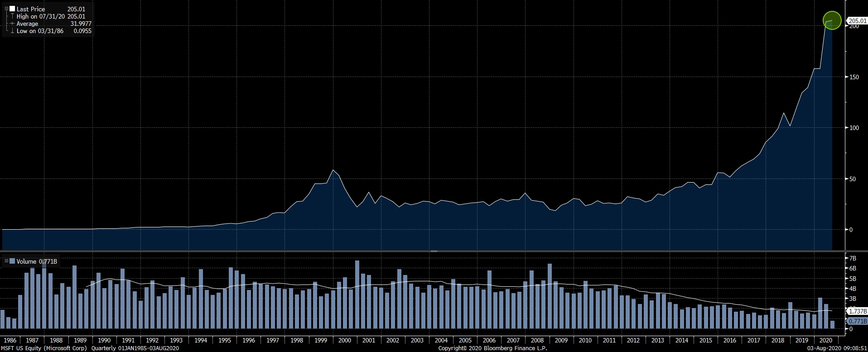Select year 2020 on the time axis
Image resolution: width=868 pixels, height=352 pixels.
pos(825,340)
